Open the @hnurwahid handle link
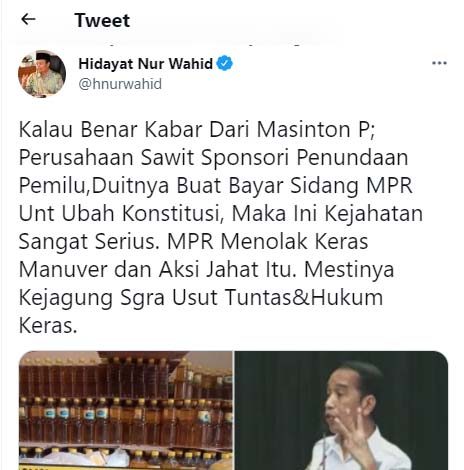 120,84
